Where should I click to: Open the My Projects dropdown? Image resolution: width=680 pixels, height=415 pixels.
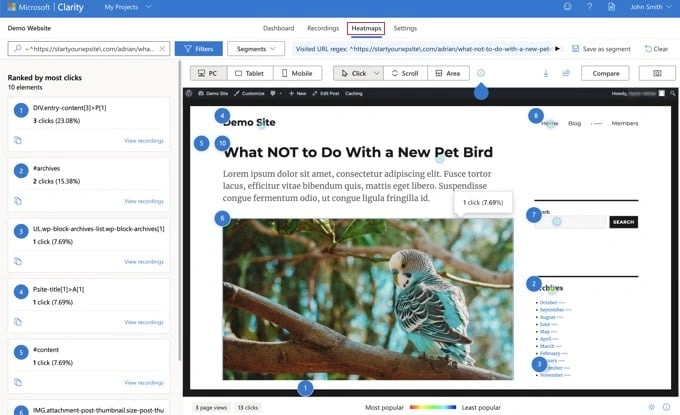(x=129, y=8)
